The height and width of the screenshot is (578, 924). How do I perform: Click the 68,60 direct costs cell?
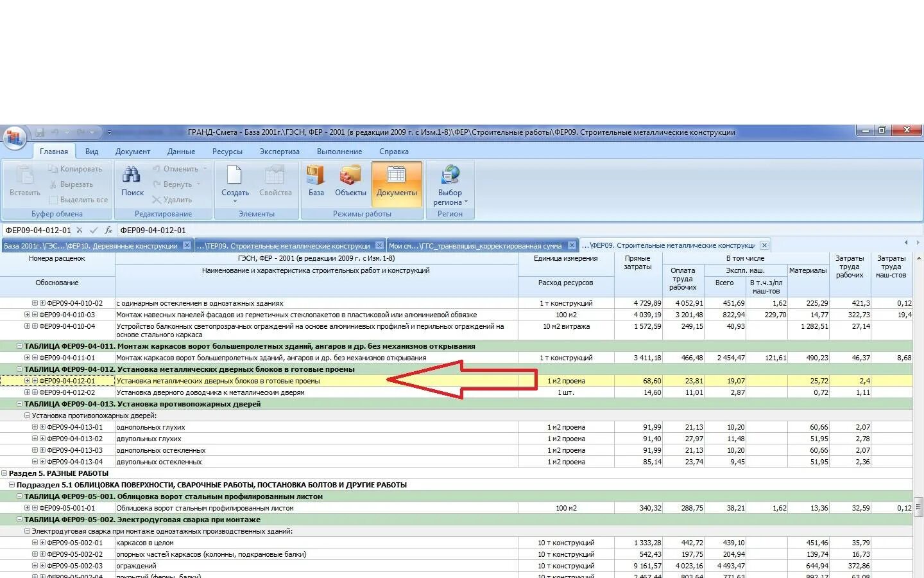[x=638, y=381]
